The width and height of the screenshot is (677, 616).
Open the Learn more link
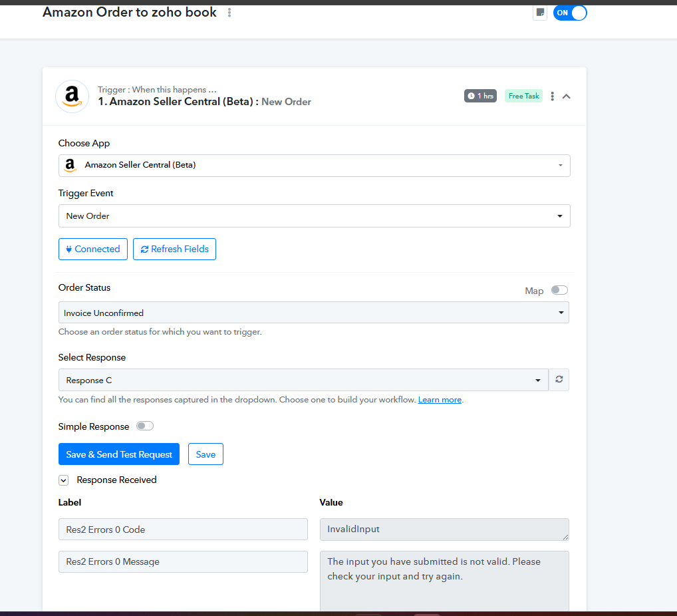pyautogui.click(x=440, y=400)
